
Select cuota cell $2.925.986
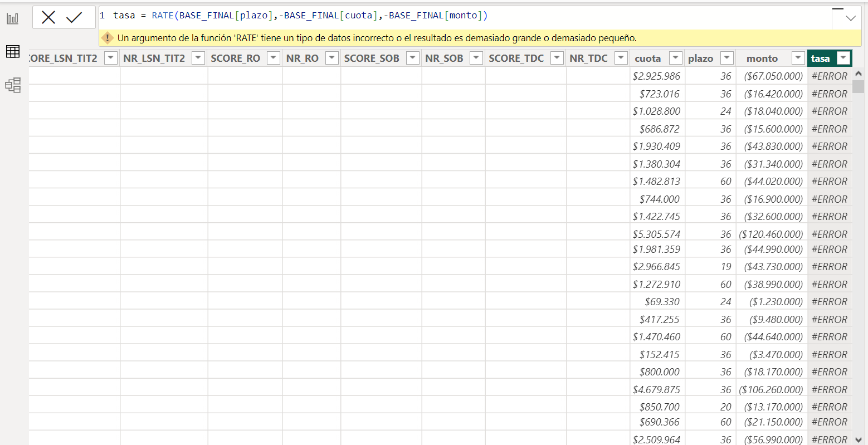(x=656, y=76)
